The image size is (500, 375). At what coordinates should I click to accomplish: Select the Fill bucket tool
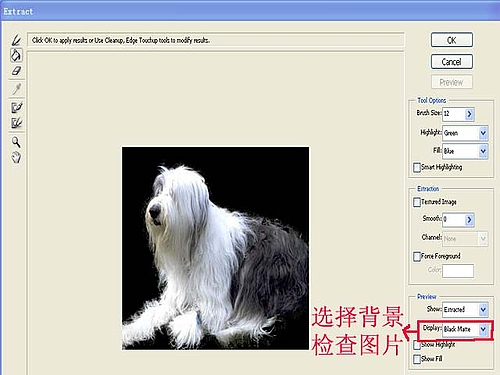click(x=16, y=55)
